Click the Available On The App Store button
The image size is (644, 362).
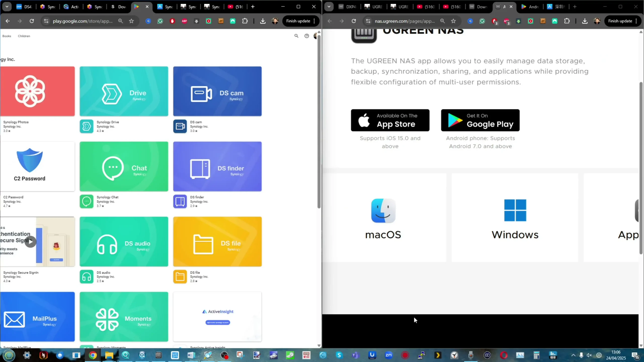390,120
